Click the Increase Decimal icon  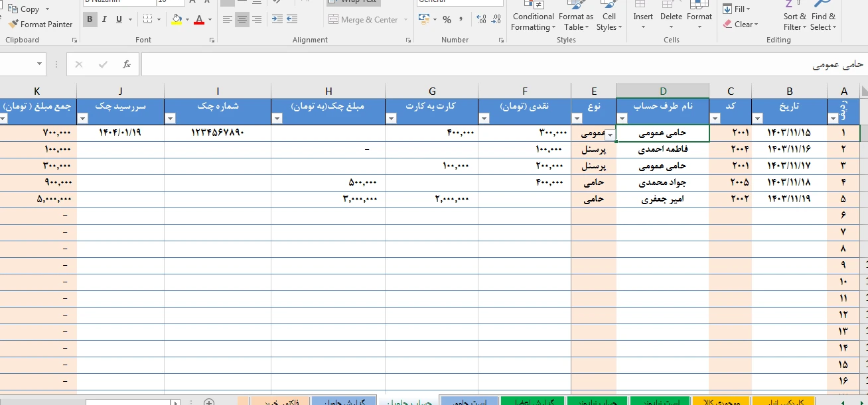(x=481, y=20)
